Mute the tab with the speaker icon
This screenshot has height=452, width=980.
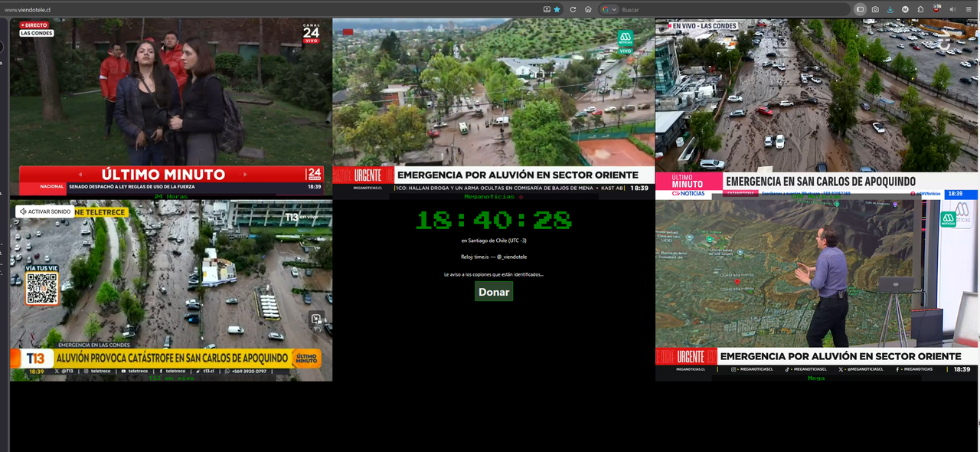click(x=952, y=9)
